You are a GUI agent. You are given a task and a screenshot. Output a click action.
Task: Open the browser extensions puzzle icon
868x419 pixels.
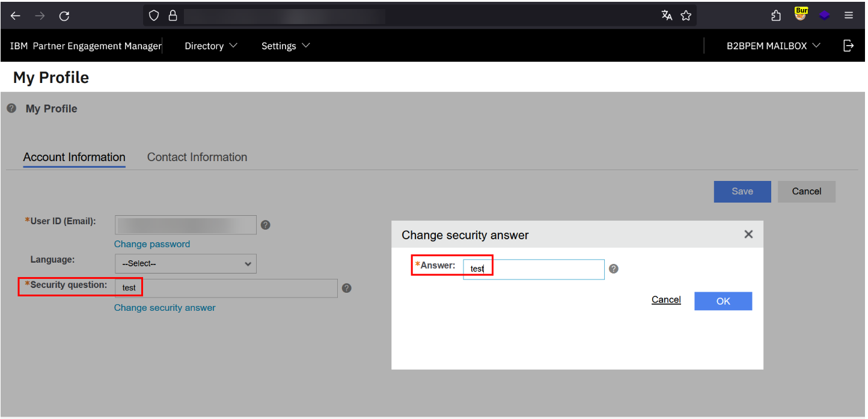pyautogui.click(x=776, y=16)
